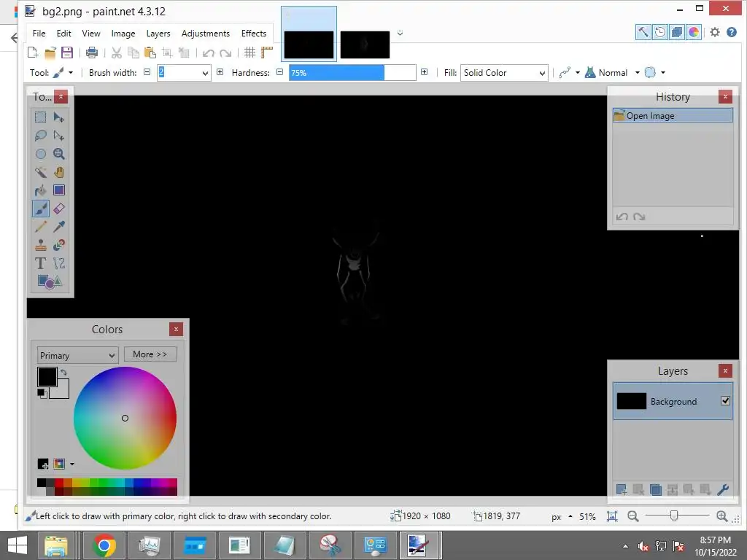Screen dimensions: 747x560
Task: Select the Clone Stamp tool
Action: point(41,245)
